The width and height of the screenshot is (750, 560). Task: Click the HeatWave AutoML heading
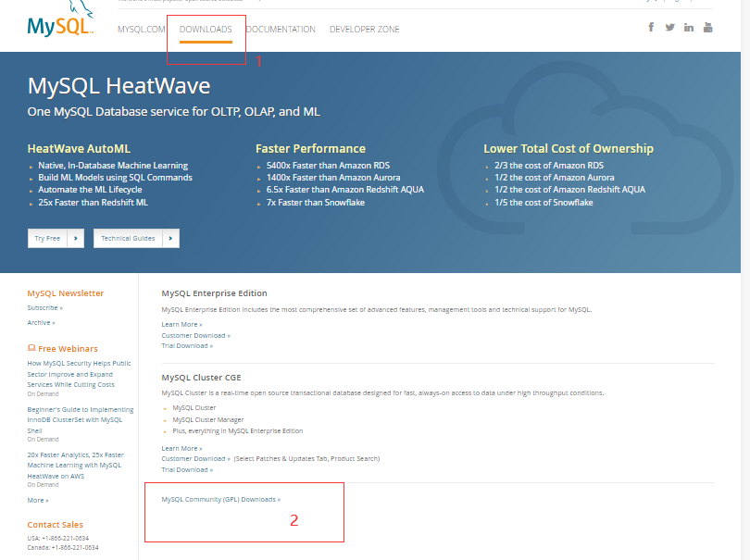click(x=79, y=149)
